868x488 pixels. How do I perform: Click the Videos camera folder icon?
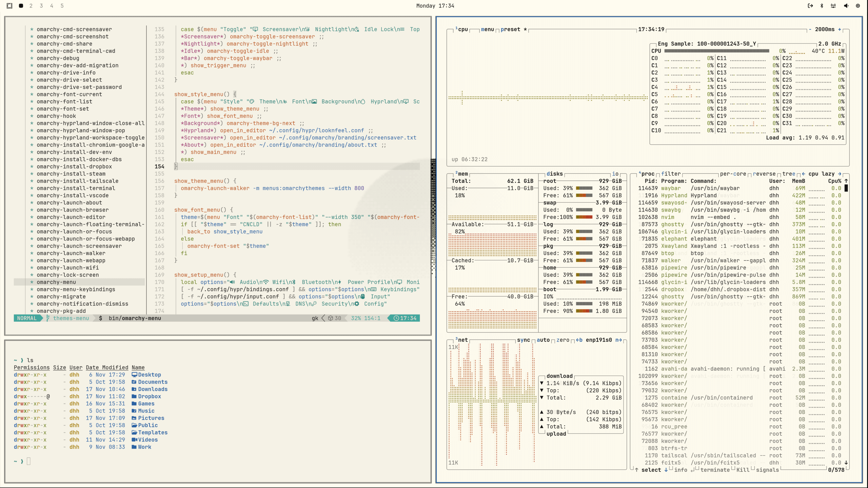pos(134,440)
